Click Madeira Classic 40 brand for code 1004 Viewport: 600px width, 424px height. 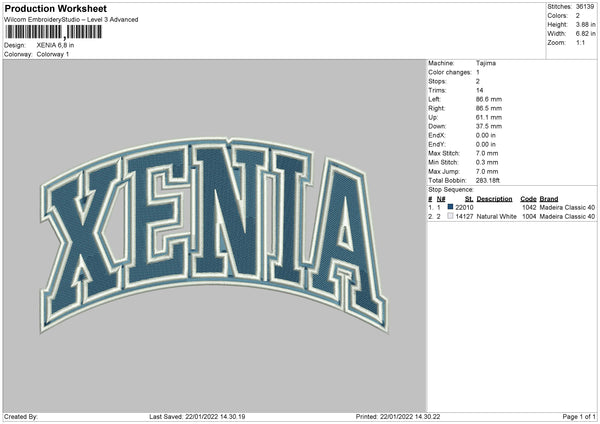coord(567,217)
